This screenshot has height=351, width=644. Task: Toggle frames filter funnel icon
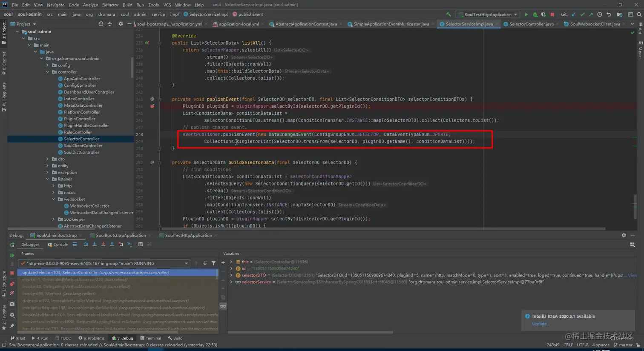point(214,263)
